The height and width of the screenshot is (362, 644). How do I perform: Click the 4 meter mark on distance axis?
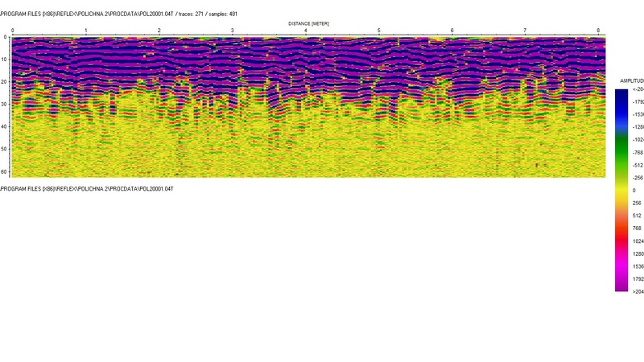tap(305, 31)
